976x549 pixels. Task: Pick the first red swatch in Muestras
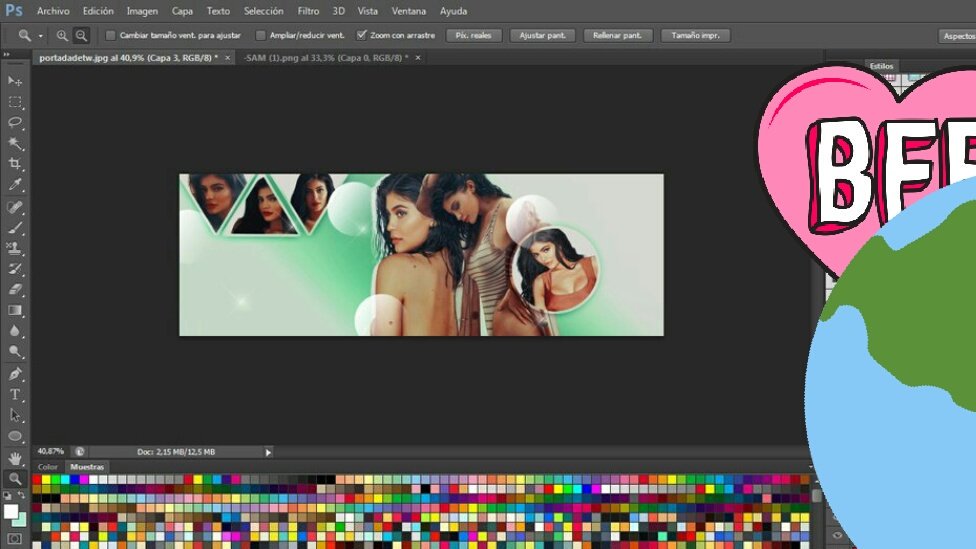click(36, 479)
